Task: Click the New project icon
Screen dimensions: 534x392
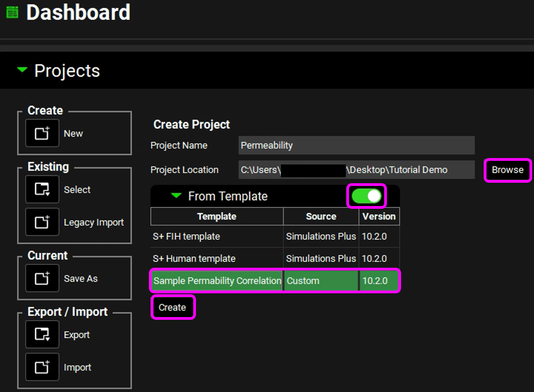Action: 42,133
